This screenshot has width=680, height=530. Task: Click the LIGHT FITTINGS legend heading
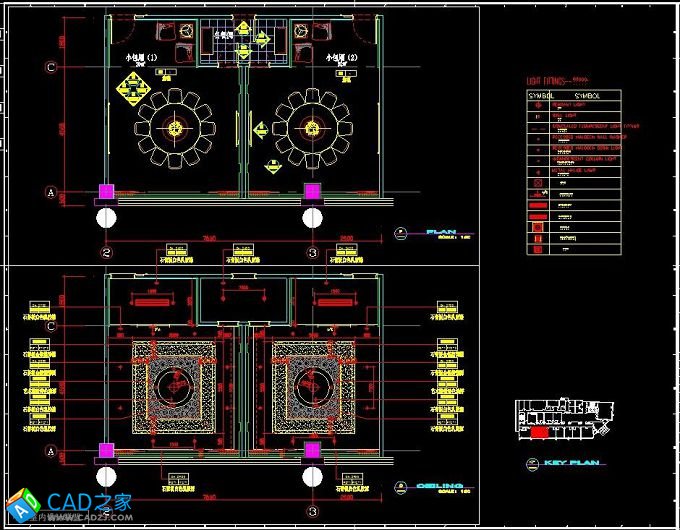pos(550,81)
